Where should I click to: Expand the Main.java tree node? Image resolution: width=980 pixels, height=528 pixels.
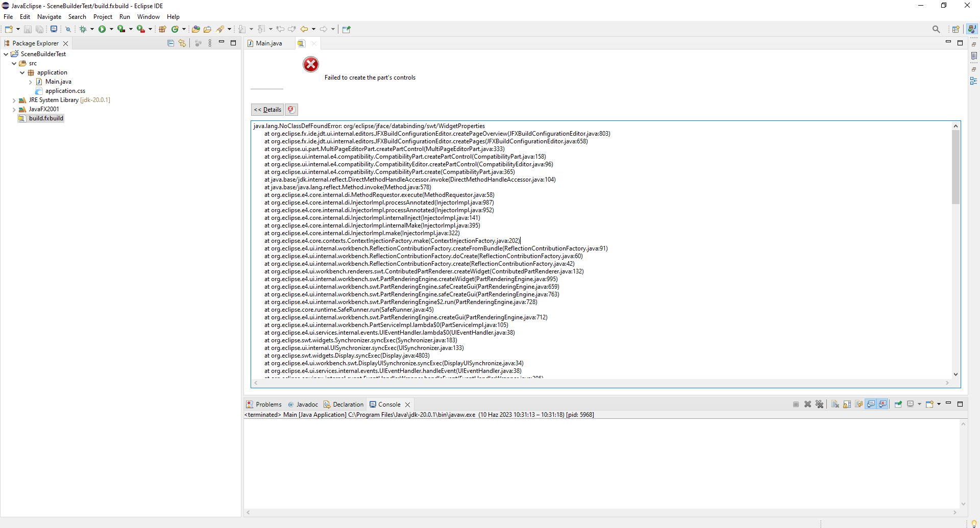(30, 82)
